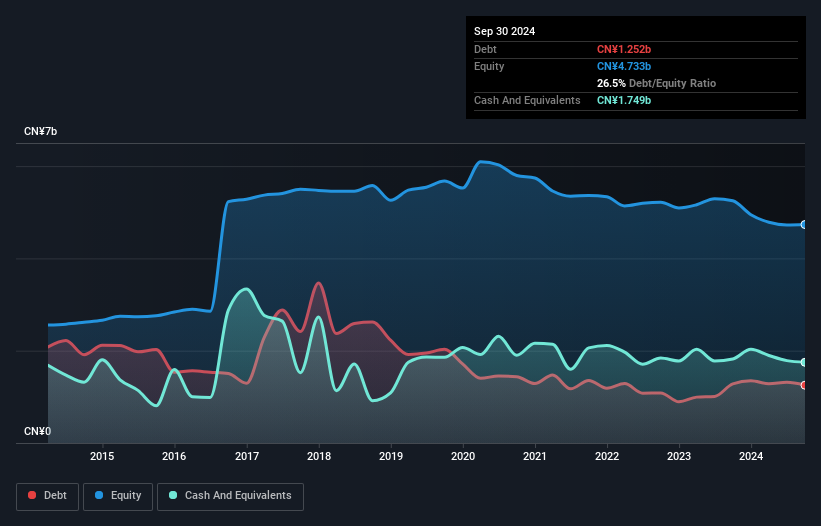Click the 2020 x-axis label

click(463, 456)
